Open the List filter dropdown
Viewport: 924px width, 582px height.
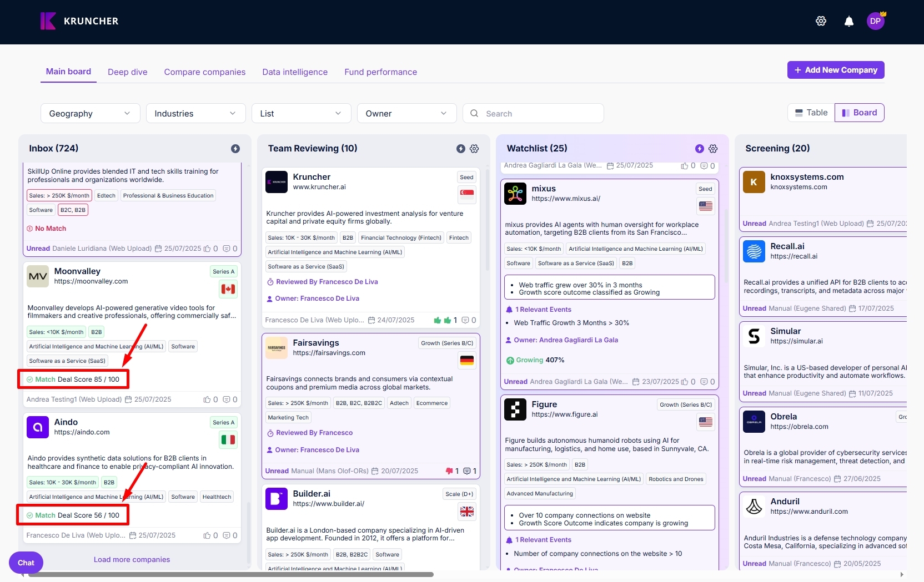point(302,113)
